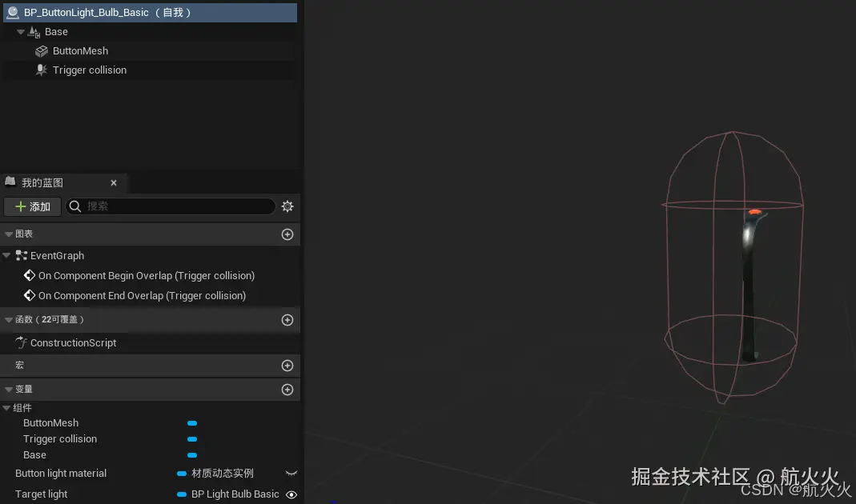Click the 添加 add button
The height and width of the screenshot is (504, 856).
pyautogui.click(x=32, y=206)
